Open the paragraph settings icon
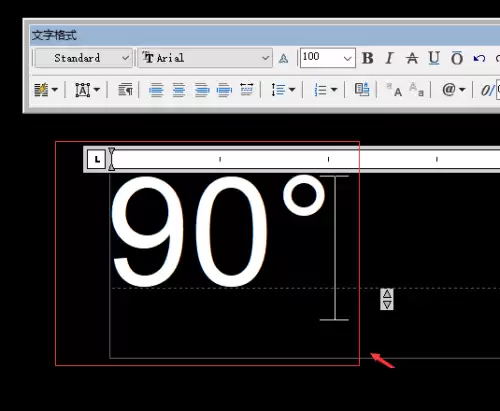The image size is (500, 411). point(125,90)
